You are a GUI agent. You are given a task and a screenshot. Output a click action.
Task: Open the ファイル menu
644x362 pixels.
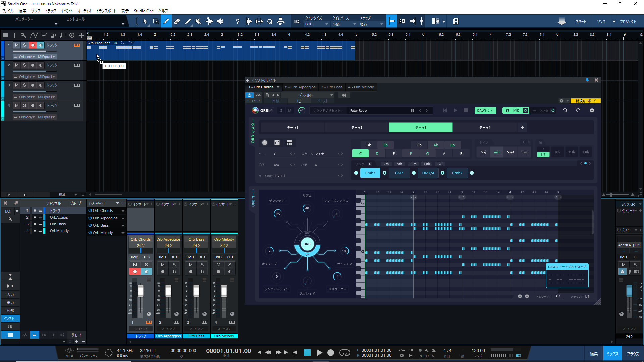(8, 11)
